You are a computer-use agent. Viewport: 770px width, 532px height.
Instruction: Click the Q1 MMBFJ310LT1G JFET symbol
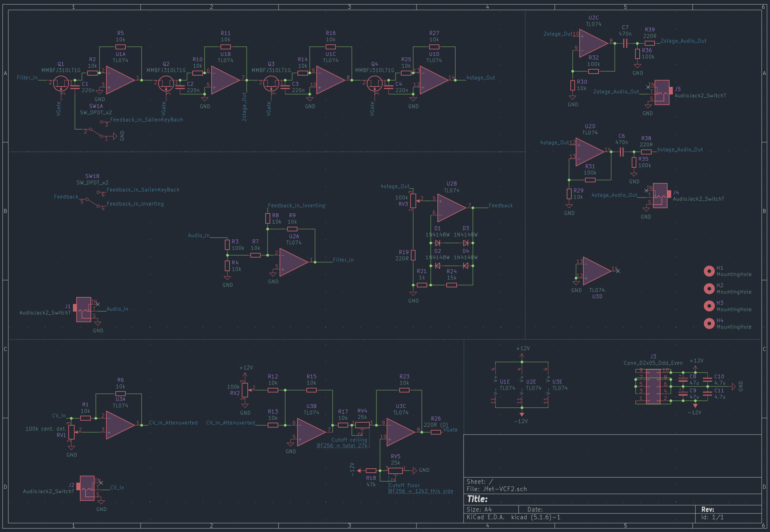pyautogui.click(x=61, y=84)
